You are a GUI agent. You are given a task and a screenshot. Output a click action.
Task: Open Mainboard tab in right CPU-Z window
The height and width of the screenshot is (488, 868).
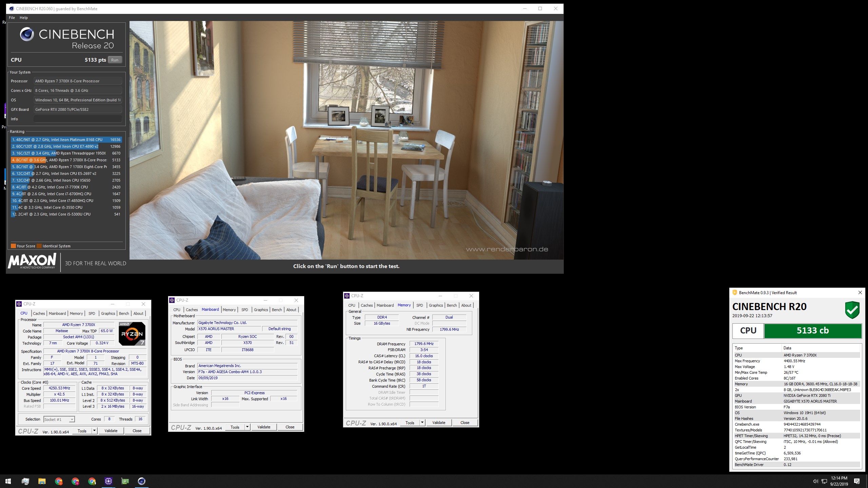tap(385, 305)
